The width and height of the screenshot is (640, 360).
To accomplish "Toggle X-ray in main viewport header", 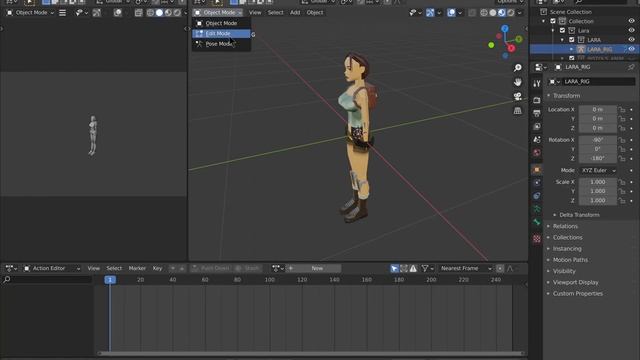I will pos(472,13).
